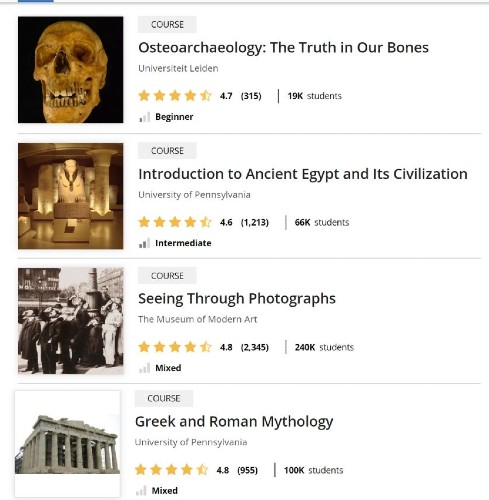Click the COURSE badge above Osteoarchaeology
The image size is (489, 500).
coord(167,24)
